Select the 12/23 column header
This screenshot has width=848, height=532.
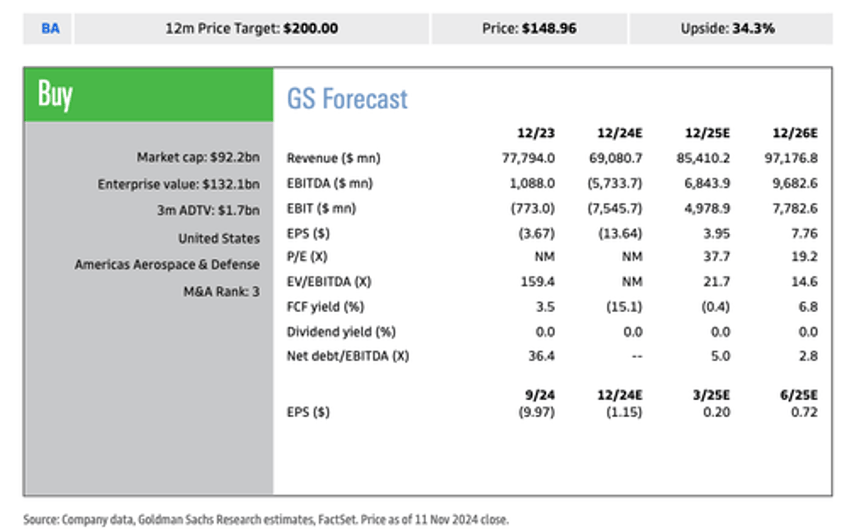click(536, 133)
